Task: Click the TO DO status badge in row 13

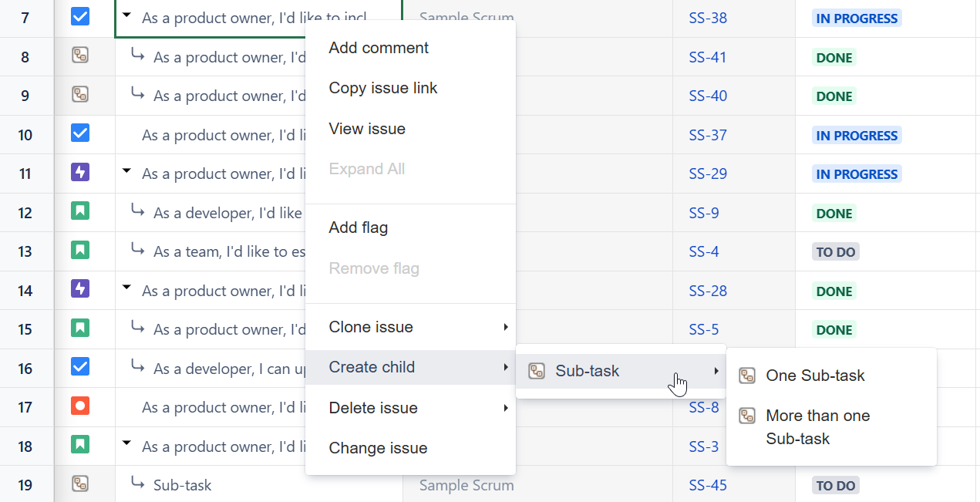Action: pos(835,251)
